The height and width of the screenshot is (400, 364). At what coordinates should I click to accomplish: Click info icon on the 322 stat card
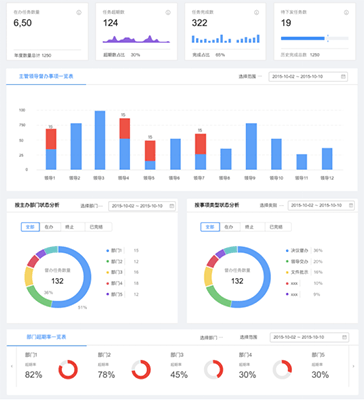point(257,13)
